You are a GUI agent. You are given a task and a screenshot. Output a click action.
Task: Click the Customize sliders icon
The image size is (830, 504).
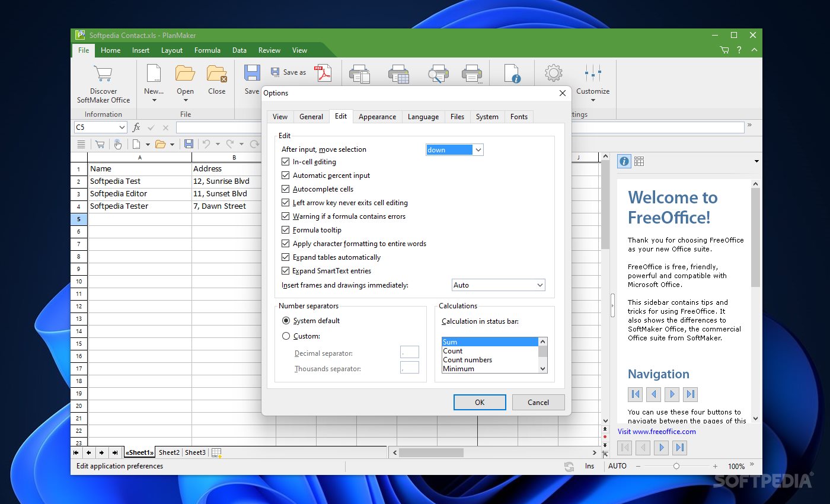593,74
